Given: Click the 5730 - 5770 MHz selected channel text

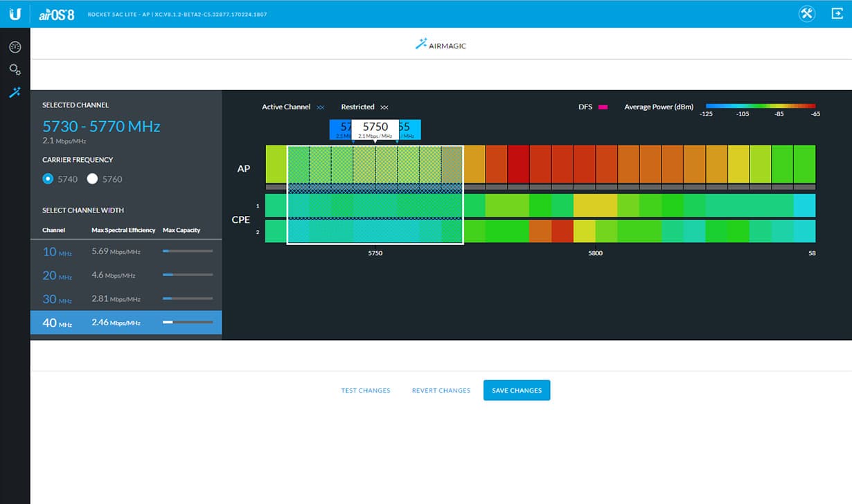Looking at the screenshot, I should coord(101,127).
